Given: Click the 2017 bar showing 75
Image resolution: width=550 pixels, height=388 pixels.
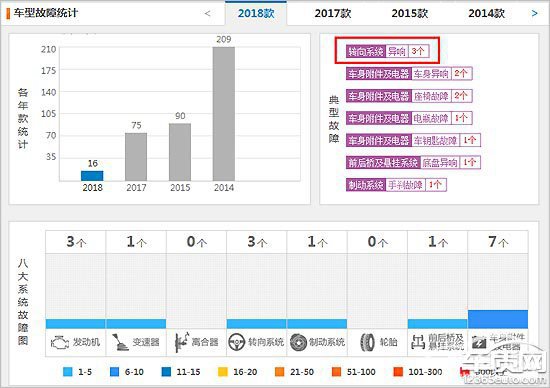Looking at the screenshot, I should tap(136, 157).
